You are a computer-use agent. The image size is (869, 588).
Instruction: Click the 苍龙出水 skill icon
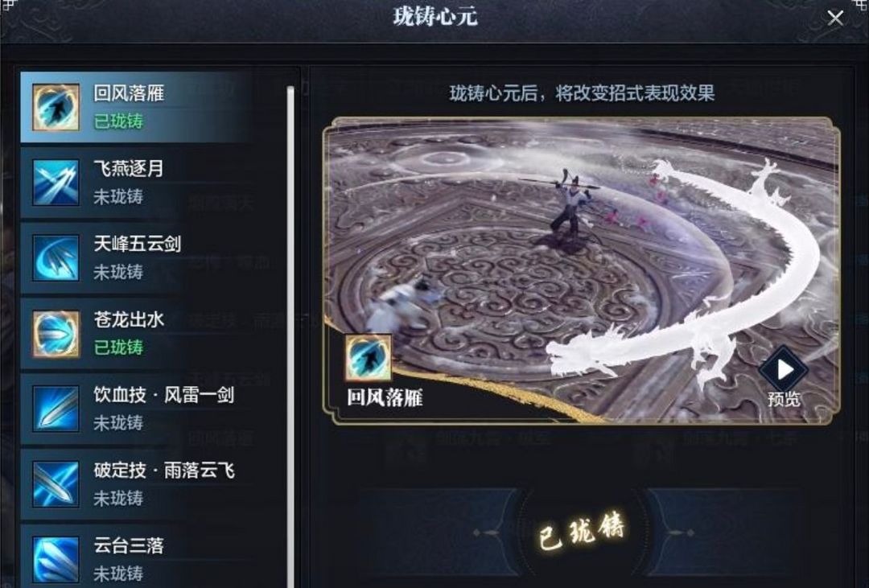(56, 333)
